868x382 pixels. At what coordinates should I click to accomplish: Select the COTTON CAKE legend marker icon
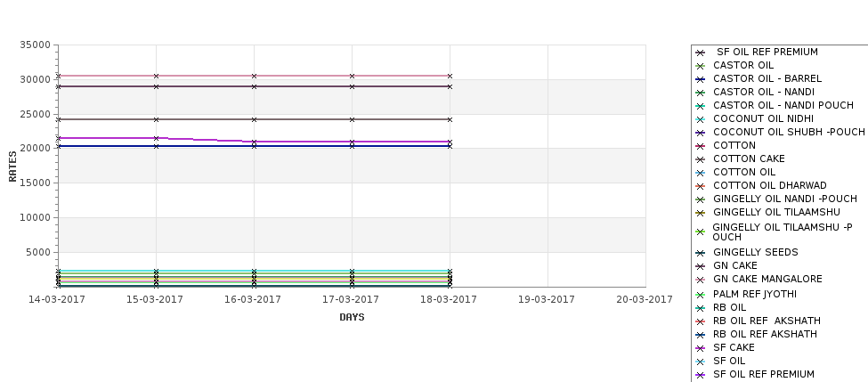pos(701,159)
